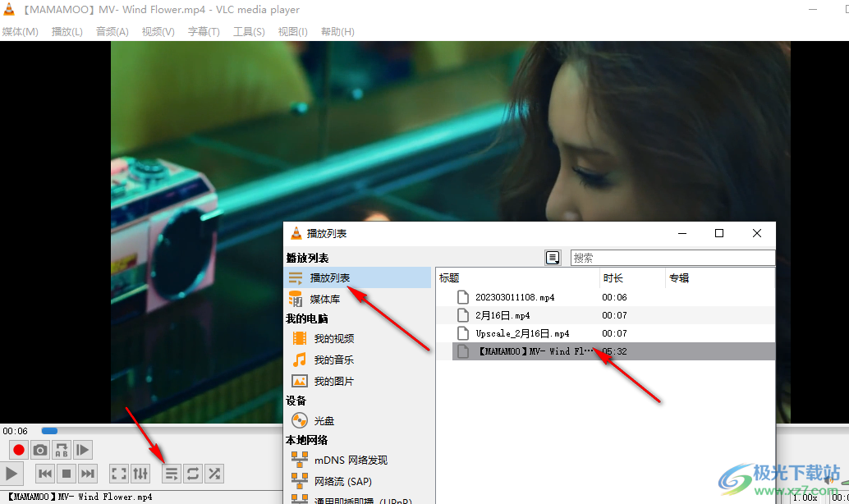Click the 00:06 duration cell in playlist
The width and height of the screenshot is (849, 504).
(614, 297)
